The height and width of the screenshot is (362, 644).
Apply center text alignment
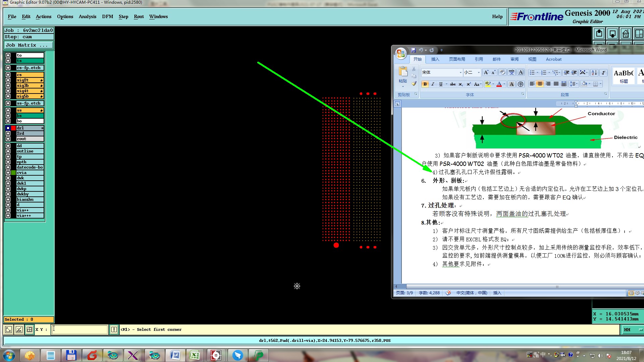pyautogui.click(x=540, y=84)
